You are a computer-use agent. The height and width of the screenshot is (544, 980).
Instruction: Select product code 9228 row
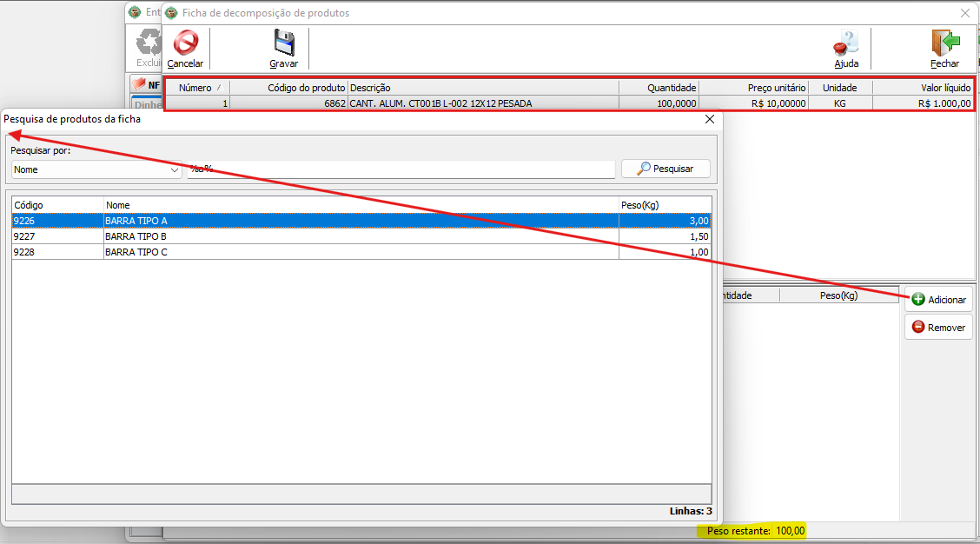point(56,252)
